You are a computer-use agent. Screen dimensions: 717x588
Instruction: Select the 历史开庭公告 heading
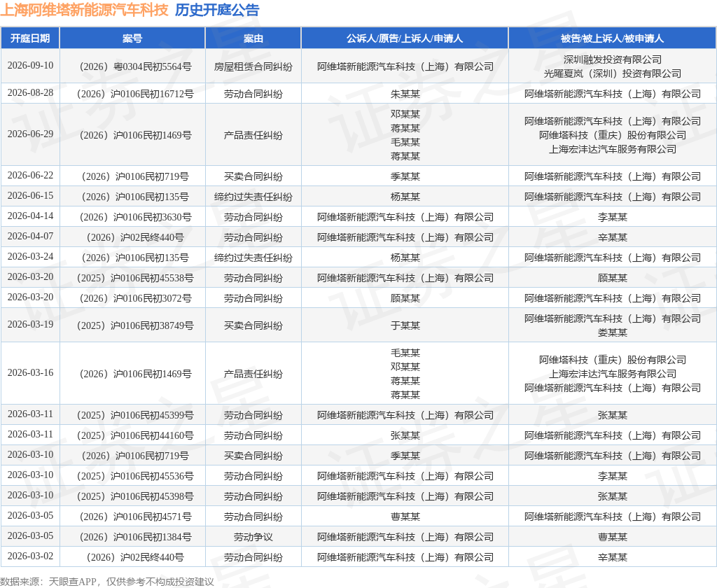pyautogui.click(x=217, y=10)
